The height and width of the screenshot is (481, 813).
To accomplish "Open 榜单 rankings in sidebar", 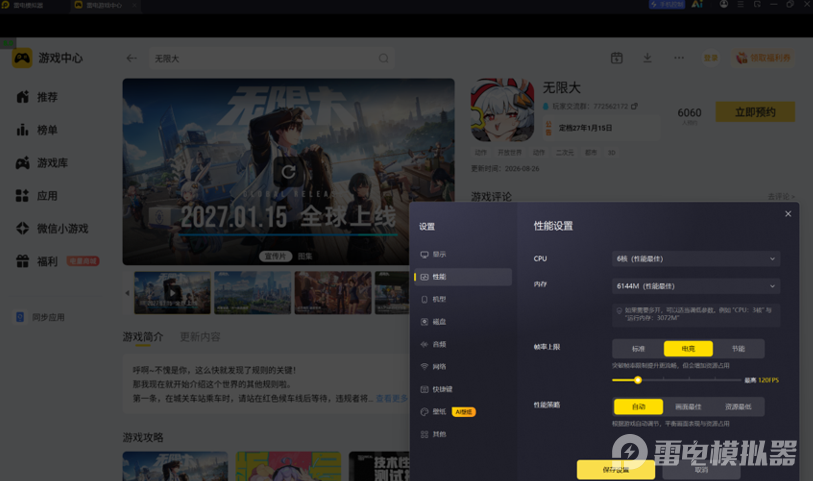I will tap(37, 130).
